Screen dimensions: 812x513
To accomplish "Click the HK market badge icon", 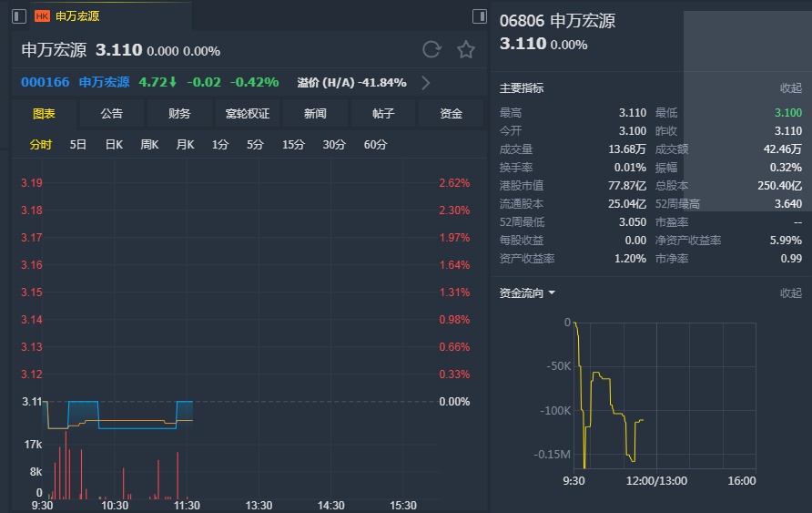I will (42, 16).
